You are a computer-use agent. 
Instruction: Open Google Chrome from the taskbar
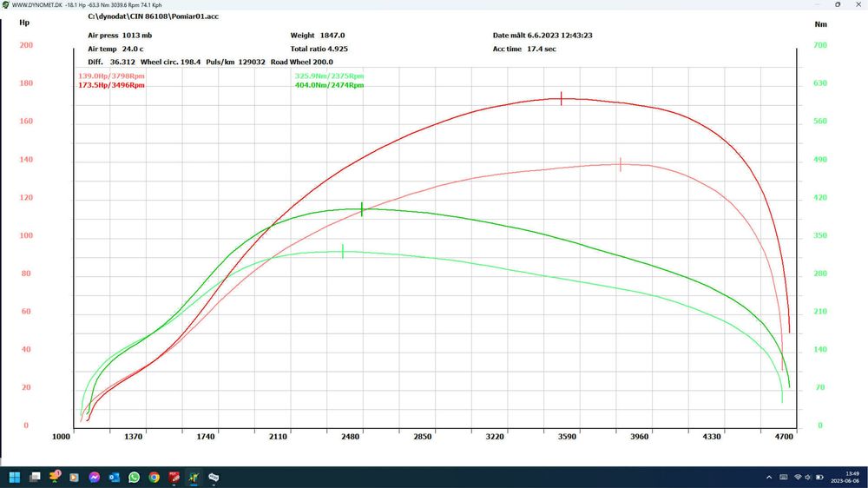(x=154, y=477)
